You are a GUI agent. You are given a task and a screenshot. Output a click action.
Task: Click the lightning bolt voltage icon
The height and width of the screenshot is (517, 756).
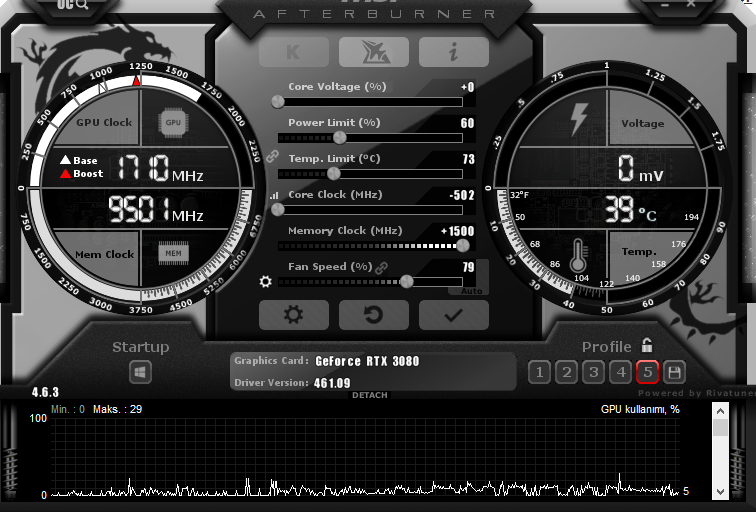coord(579,119)
